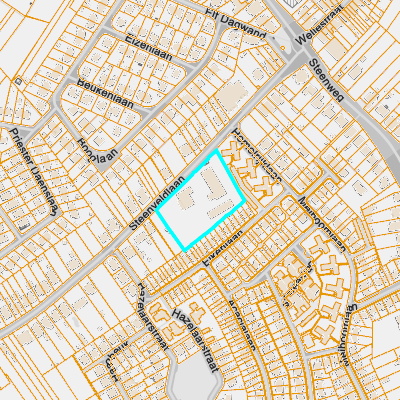Click the small square map symbol near Priester Daenslaan

click(x=18, y=81)
